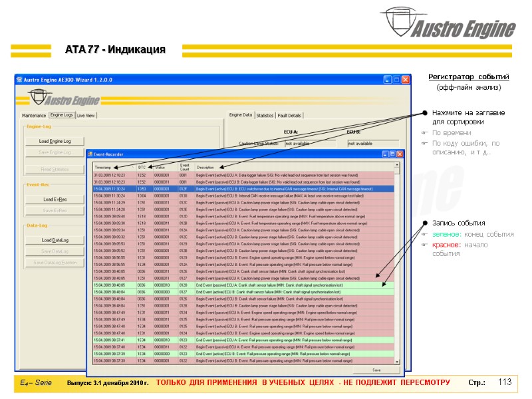
Task: Click the Save Engine Log button
Action: pos(55,152)
